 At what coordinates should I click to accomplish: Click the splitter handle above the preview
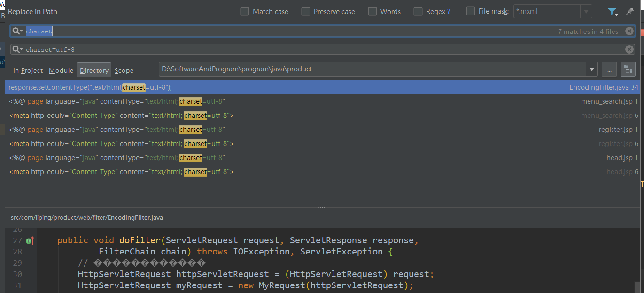click(322, 208)
